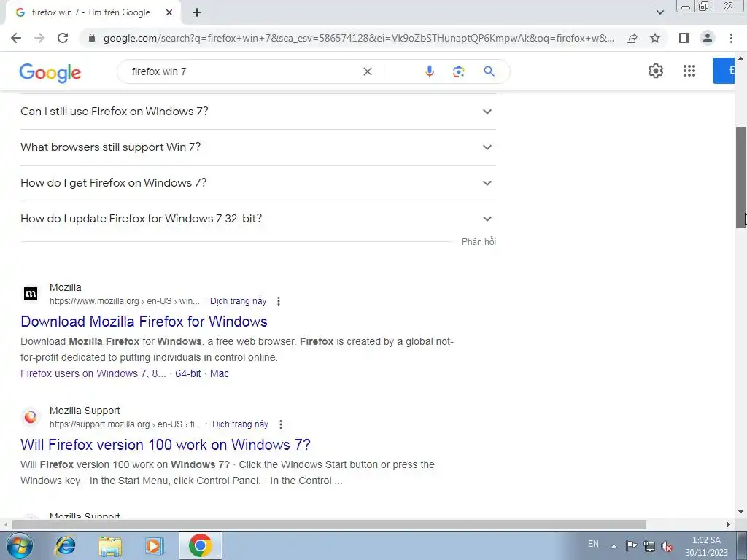The image size is (747, 560).
Task: Click the EN language indicator
Action: (x=593, y=544)
